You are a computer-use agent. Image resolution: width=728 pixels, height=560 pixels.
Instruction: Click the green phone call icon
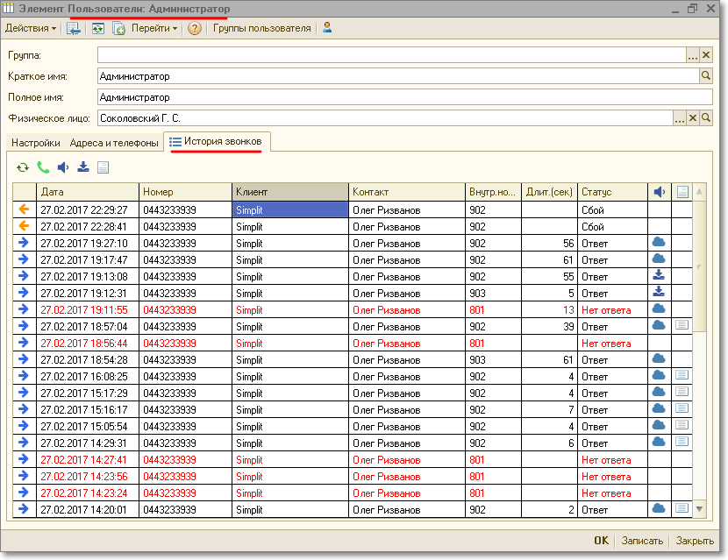[x=43, y=167]
